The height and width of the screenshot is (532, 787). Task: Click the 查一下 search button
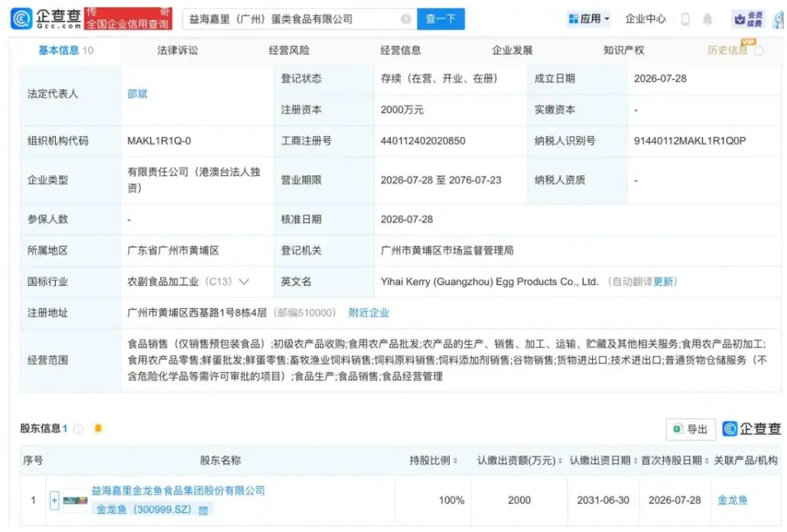tap(441, 19)
